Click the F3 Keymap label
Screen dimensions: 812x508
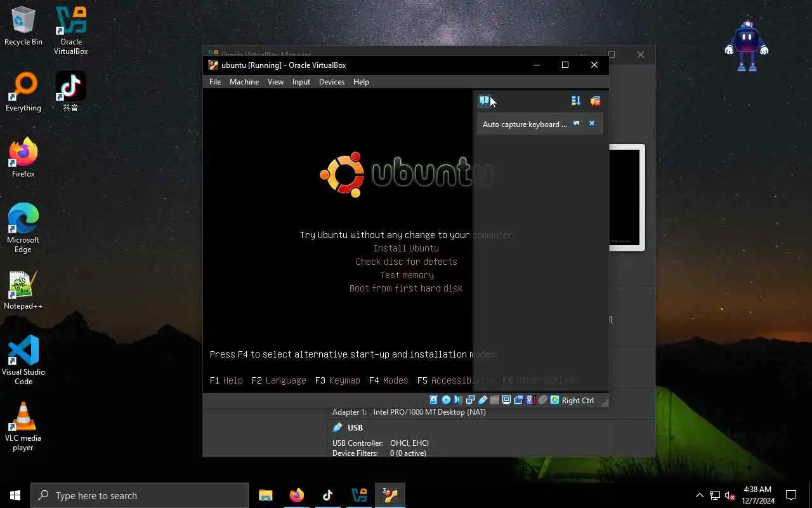tap(337, 380)
